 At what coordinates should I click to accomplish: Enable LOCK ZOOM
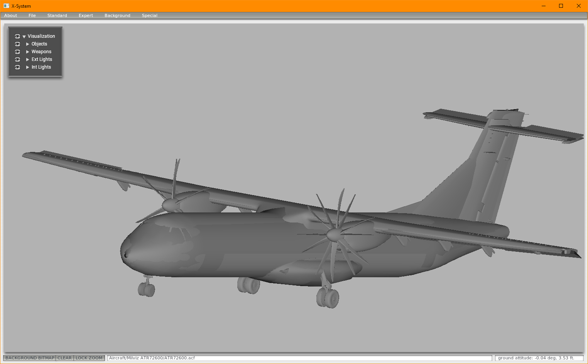pyautogui.click(x=88, y=358)
